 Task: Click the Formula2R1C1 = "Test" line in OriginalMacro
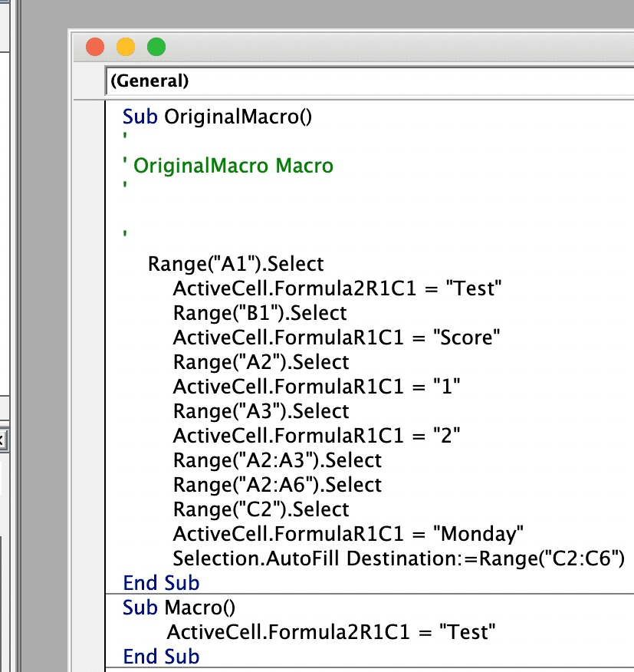[x=337, y=288]
